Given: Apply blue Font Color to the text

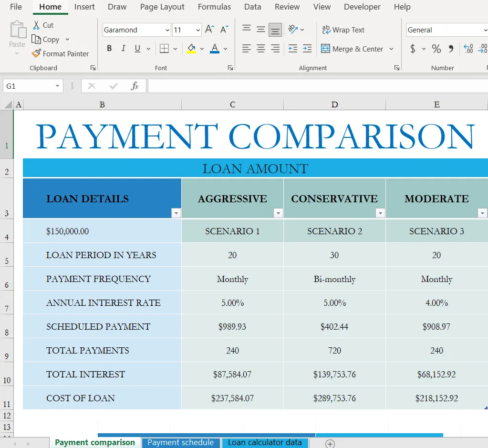Looking at the screenshot, I should tap(215, 49).
